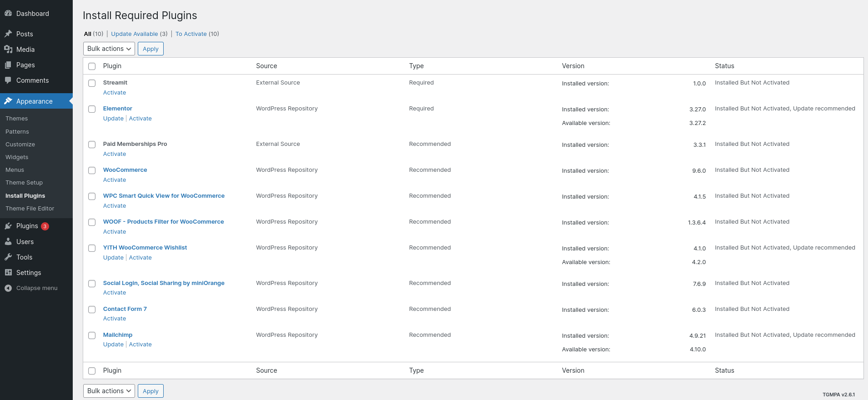Open the Theme Setup submenu item

[x=24, y=183]
